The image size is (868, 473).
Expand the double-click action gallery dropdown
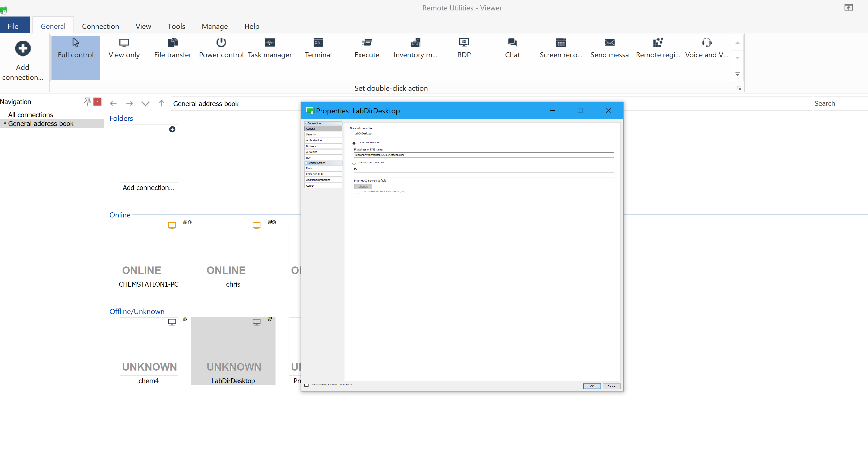[x=737, y=74]
